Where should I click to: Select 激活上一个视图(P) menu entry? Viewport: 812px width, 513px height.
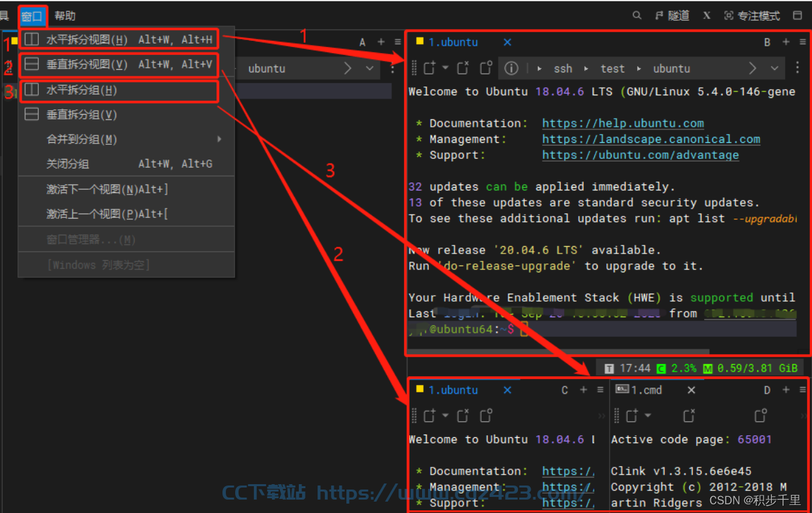pos(126,215)
